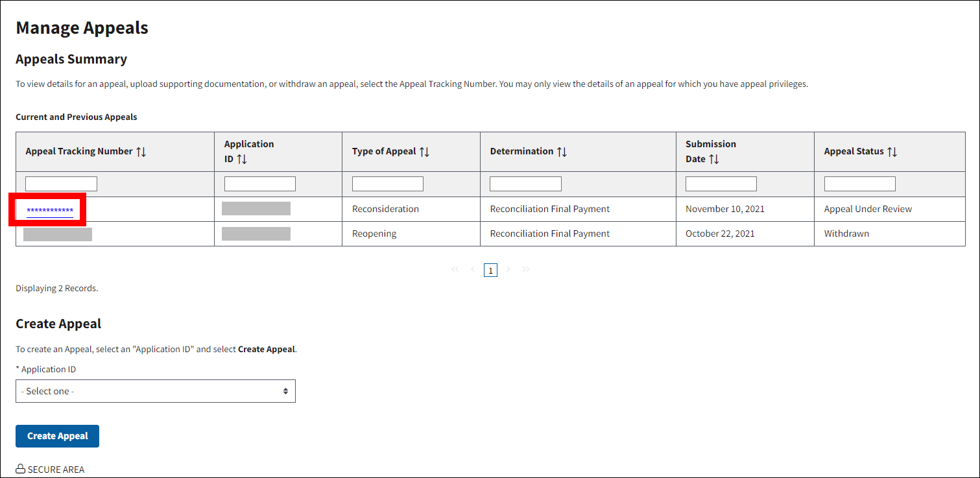Sort by Type of Appeal arrows

click(424, 152)
